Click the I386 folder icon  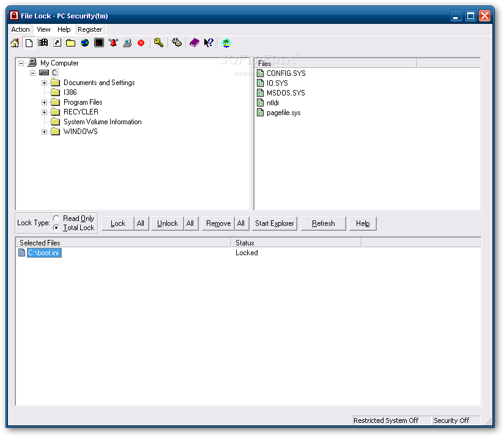[56, 92]
